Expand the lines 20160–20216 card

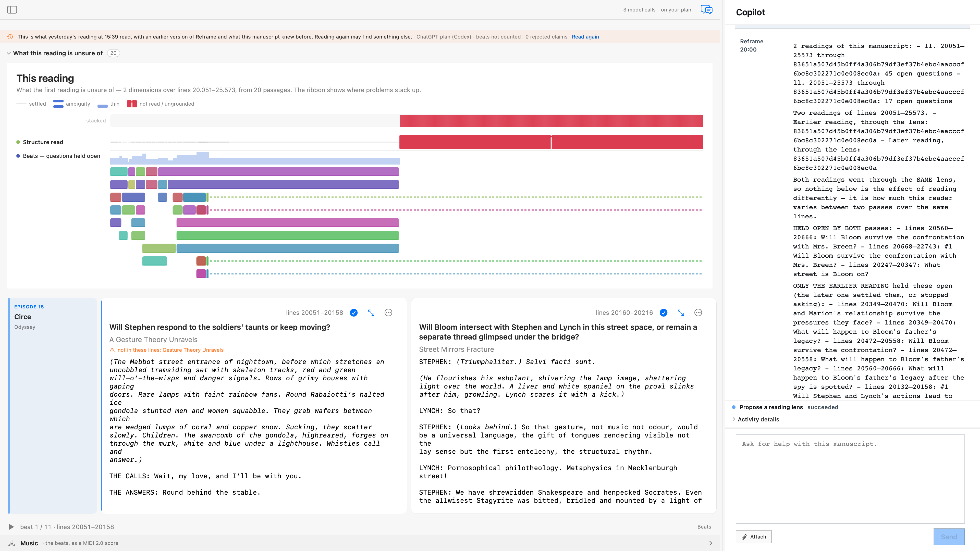pyautogui.click(x=681, y=312)
